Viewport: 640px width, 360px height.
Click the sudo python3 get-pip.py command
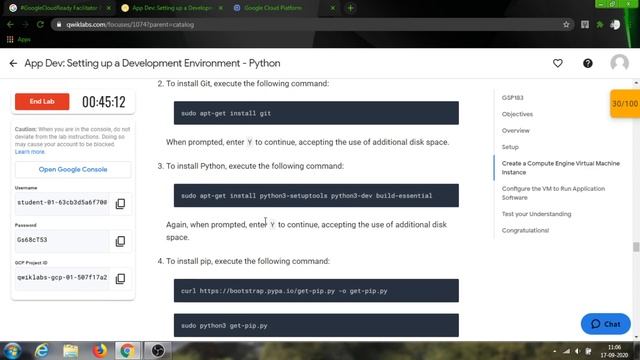[x=316, y=325]
